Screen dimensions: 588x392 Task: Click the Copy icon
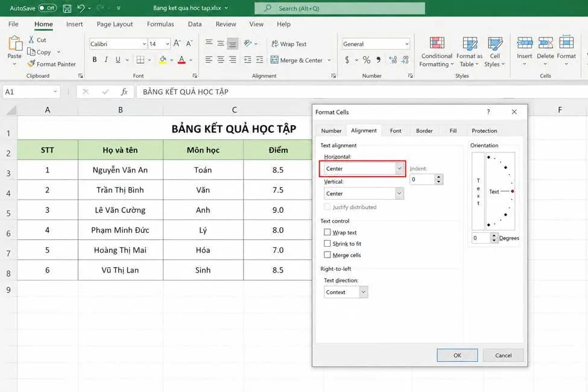pyautogui.click(x=31, y=52)
